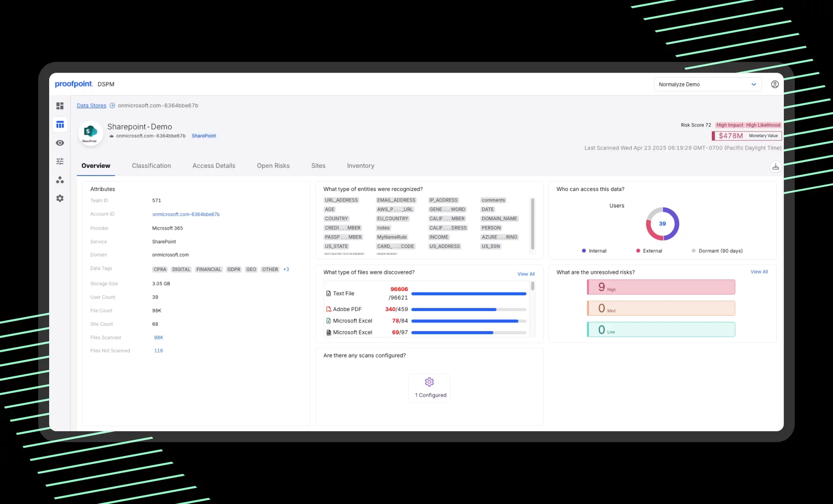
Task: Click the entities list scrollbar
Action: point(533,223)
